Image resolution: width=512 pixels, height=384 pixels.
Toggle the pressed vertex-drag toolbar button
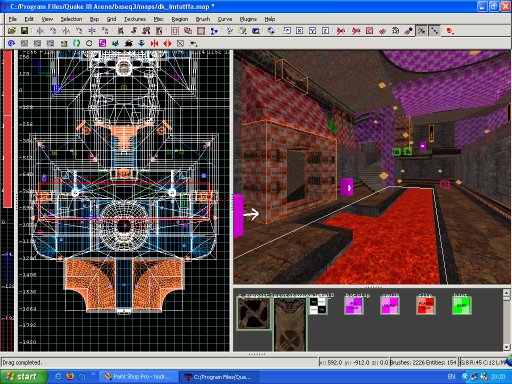click(422, 31)
